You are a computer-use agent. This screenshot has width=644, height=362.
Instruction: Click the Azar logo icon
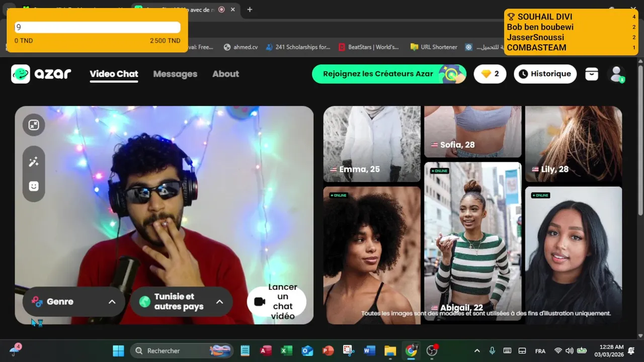(21, 74)
